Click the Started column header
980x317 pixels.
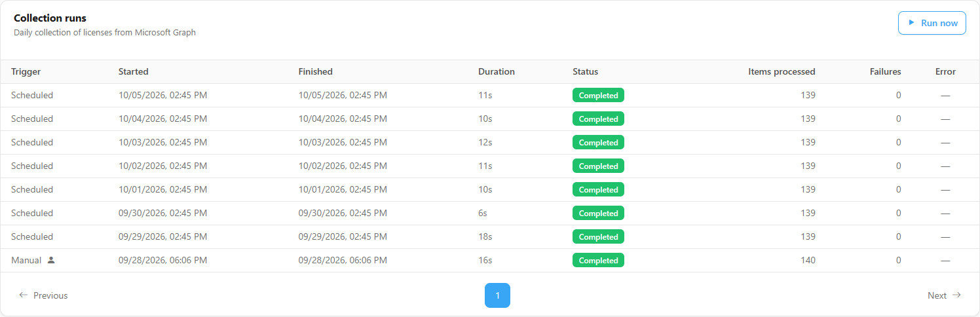click(134, 72)
